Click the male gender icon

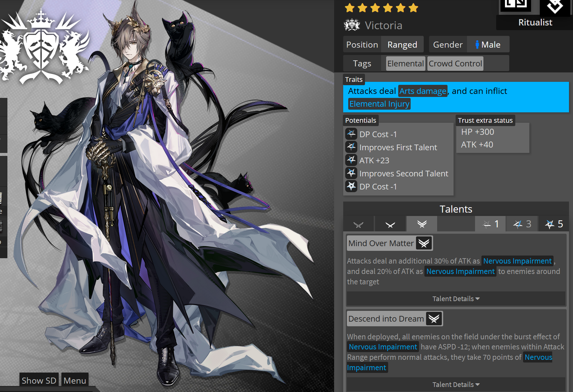coord(477,45)
